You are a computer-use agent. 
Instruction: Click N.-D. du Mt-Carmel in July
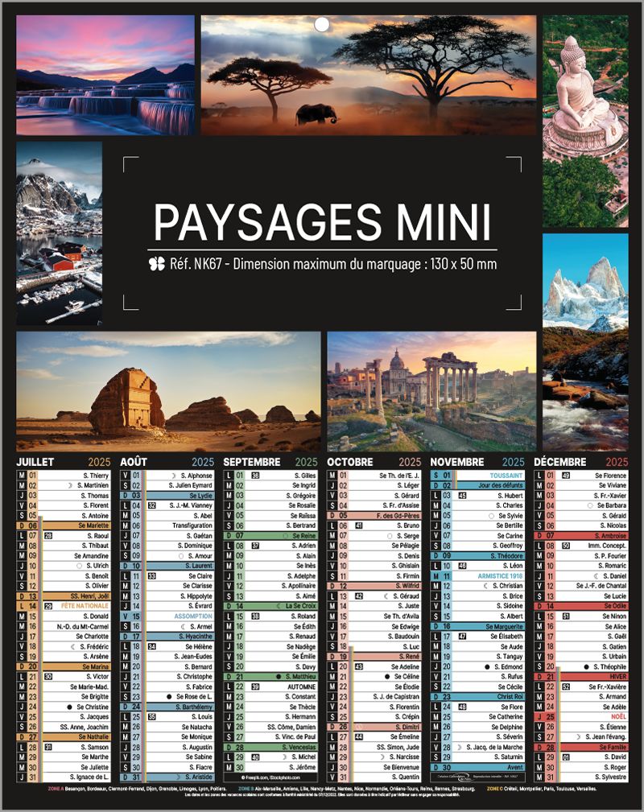click(x=83, y=627)
